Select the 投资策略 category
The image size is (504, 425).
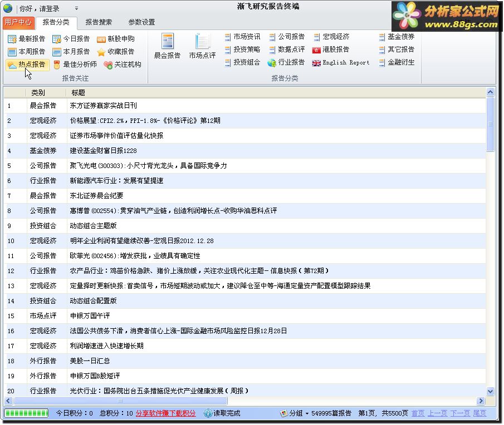[x=242, y=50]
